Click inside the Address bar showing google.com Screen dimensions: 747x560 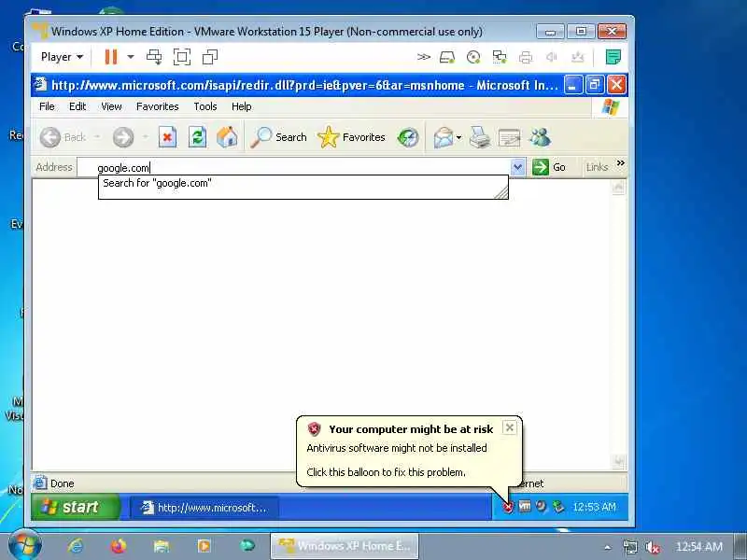294,168
